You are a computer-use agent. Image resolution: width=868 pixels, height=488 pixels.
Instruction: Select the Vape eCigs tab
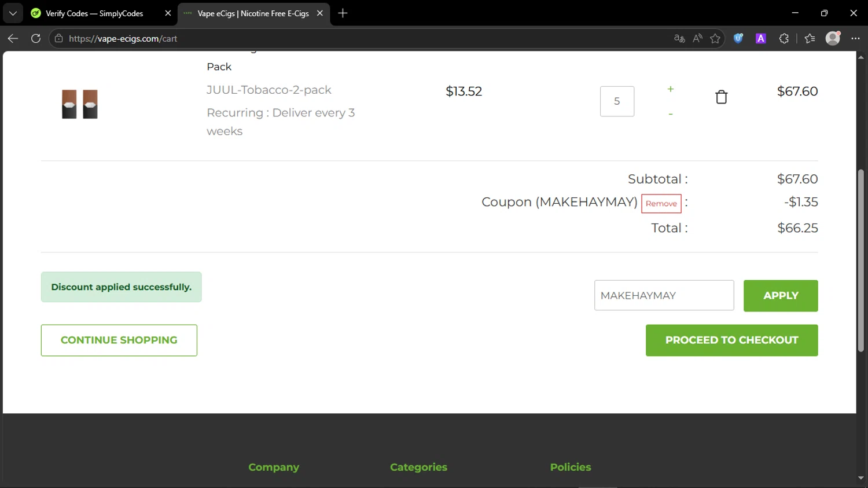253,13
